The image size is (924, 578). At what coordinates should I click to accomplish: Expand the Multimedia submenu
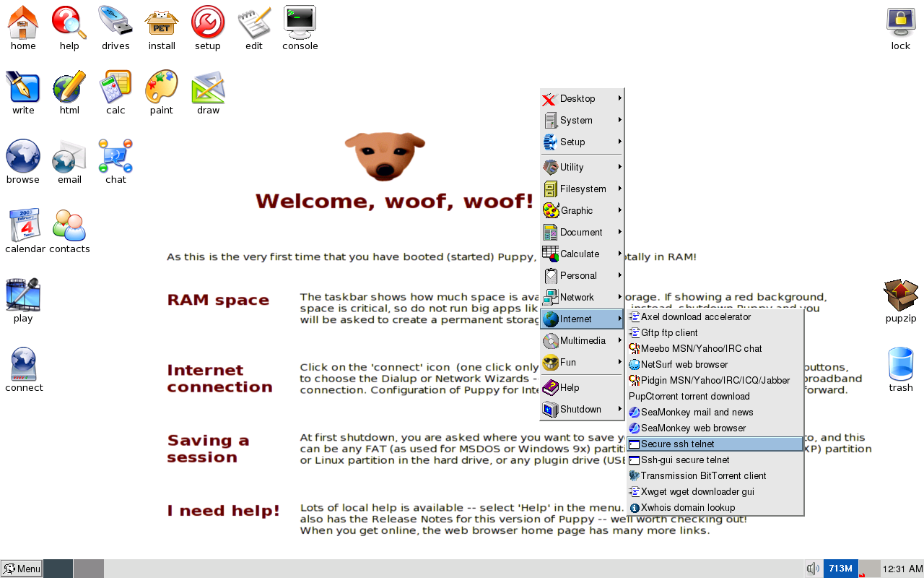click(582, 341)
